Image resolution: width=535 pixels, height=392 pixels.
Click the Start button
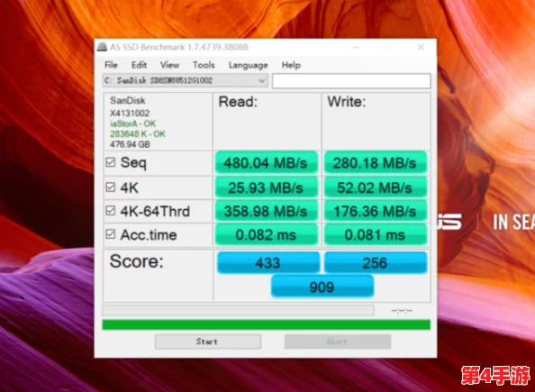(208, 342)
